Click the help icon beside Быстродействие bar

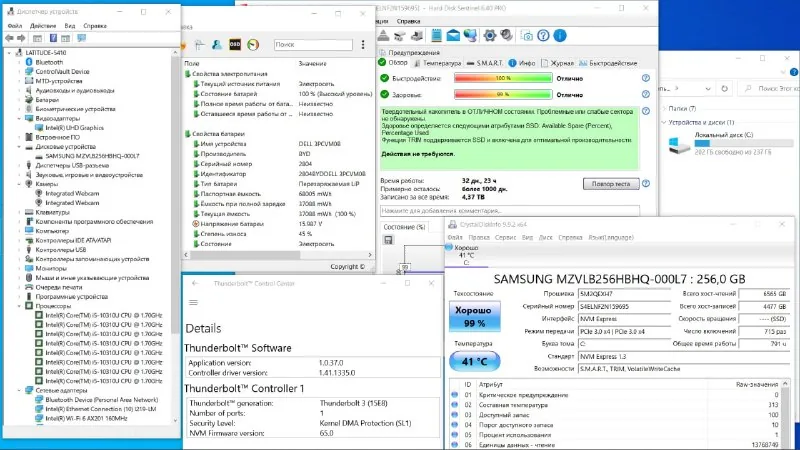(x=645, y=78)
